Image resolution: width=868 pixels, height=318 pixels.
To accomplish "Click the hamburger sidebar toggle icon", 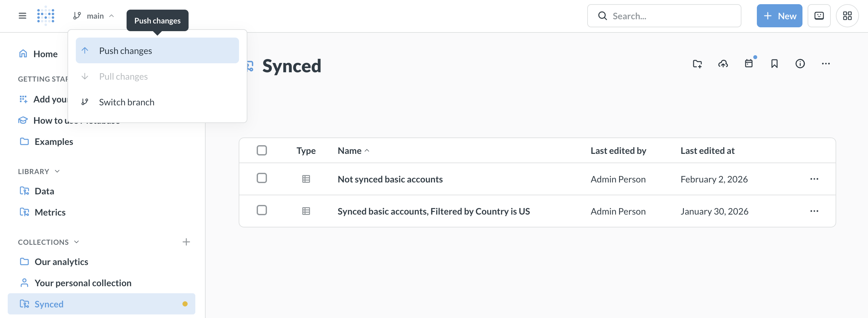I will (22, 16).
